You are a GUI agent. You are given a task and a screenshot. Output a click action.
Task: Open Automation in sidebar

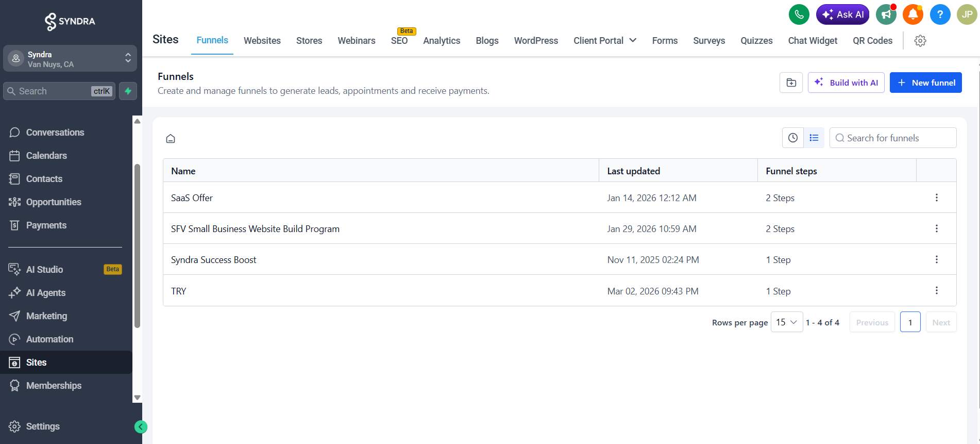49,339
